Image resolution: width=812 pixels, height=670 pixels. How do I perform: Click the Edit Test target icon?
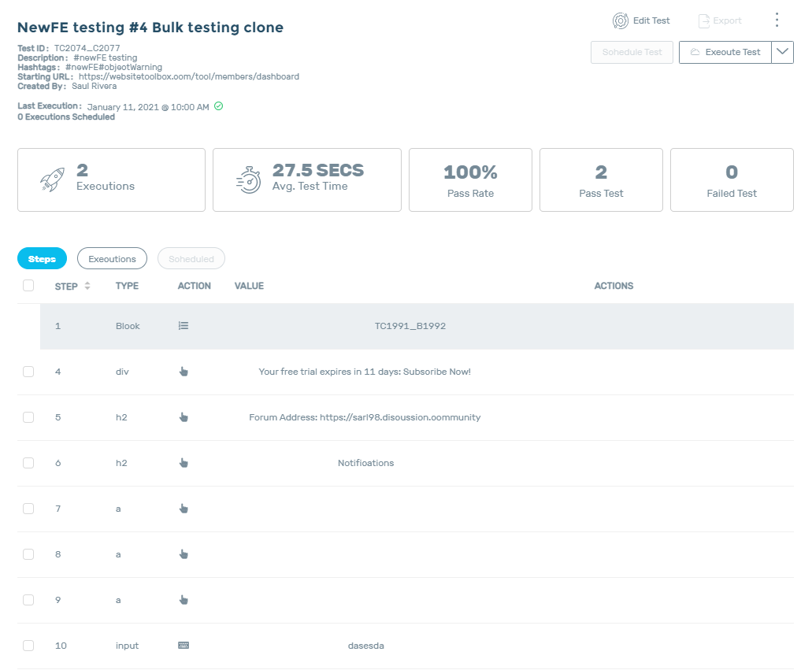(x=621, y=20)
